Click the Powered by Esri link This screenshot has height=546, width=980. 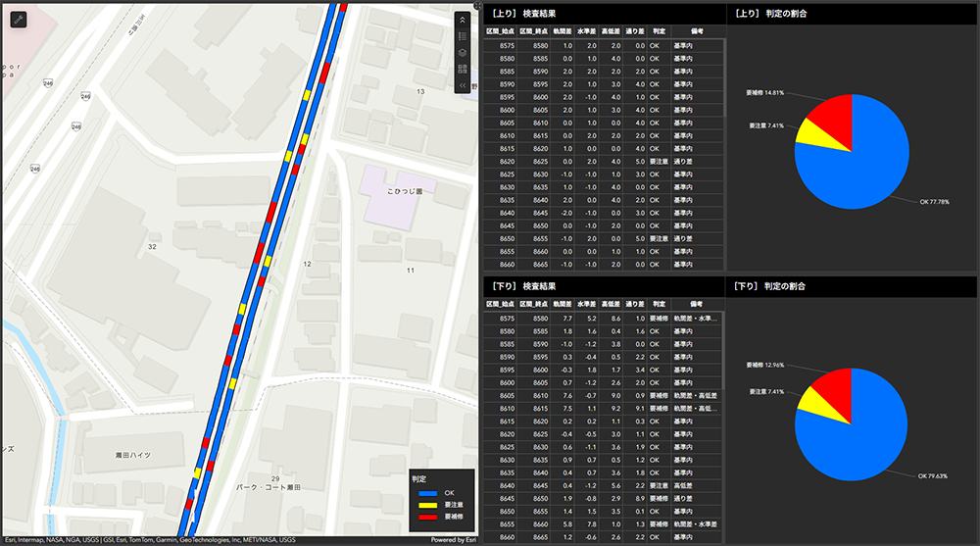pyautogui.click(x=453, y=540)
